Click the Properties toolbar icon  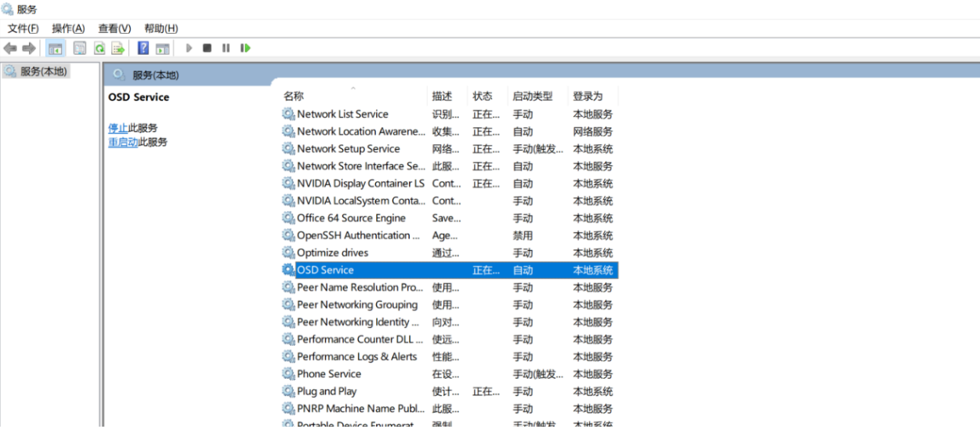click(x=80, y=49)
